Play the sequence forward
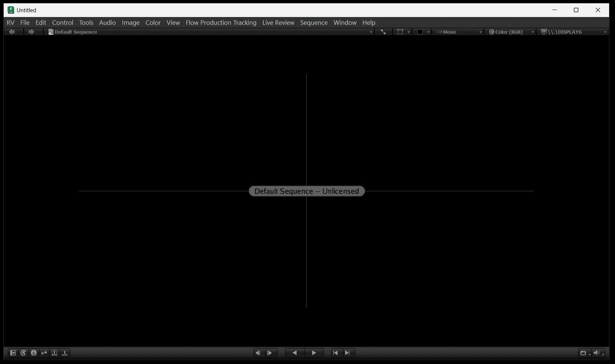 point(314,353)
